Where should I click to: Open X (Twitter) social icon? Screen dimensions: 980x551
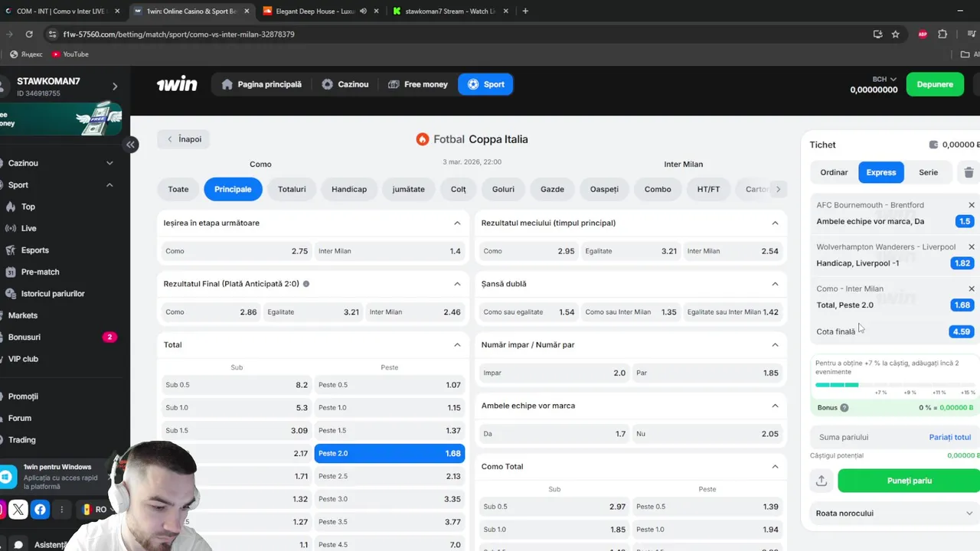pos(18,509)
